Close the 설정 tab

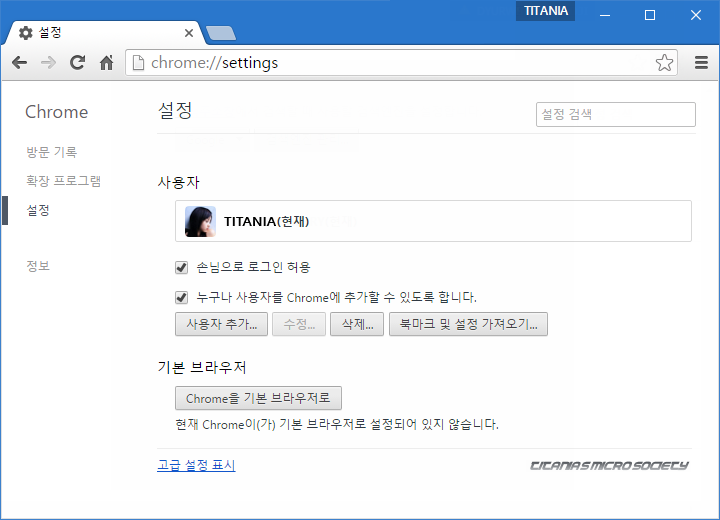tap(189, 33)
